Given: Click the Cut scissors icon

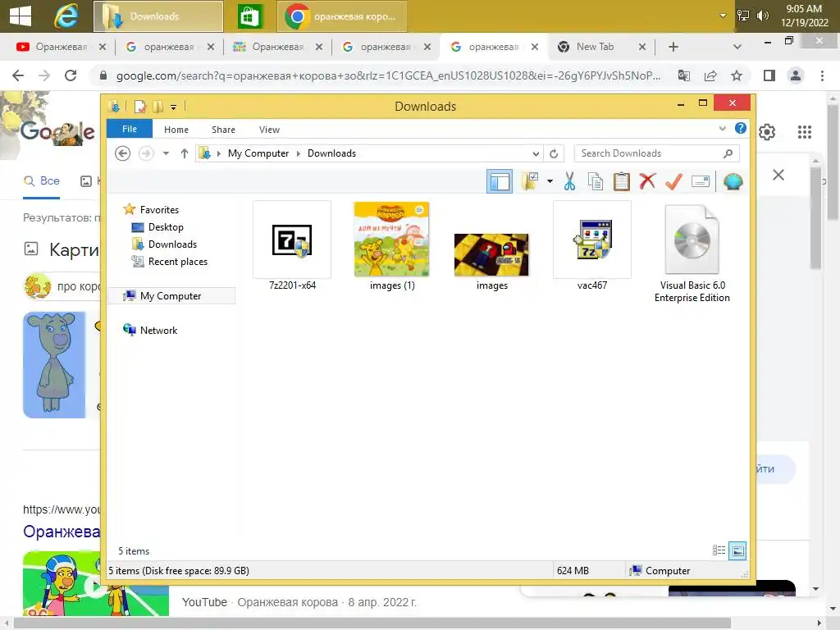Looking at the screenshot, I should (x=569, y=181).
